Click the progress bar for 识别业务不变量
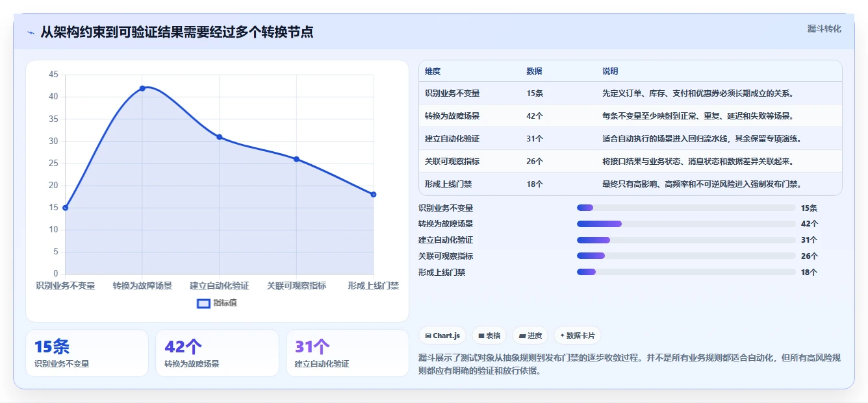The height and width of the screenshot is (403, 868). tap(686, 208)
